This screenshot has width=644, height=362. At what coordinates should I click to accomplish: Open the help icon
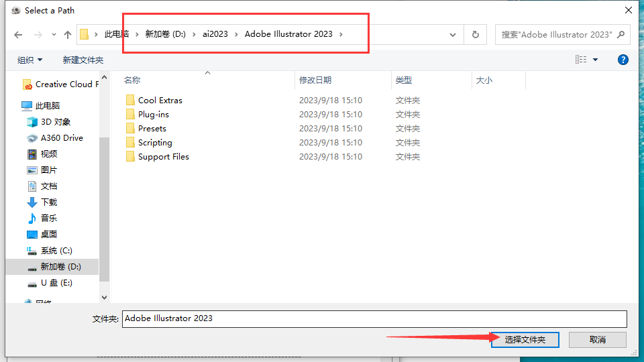pyautogui.click(x=623, y=60)
